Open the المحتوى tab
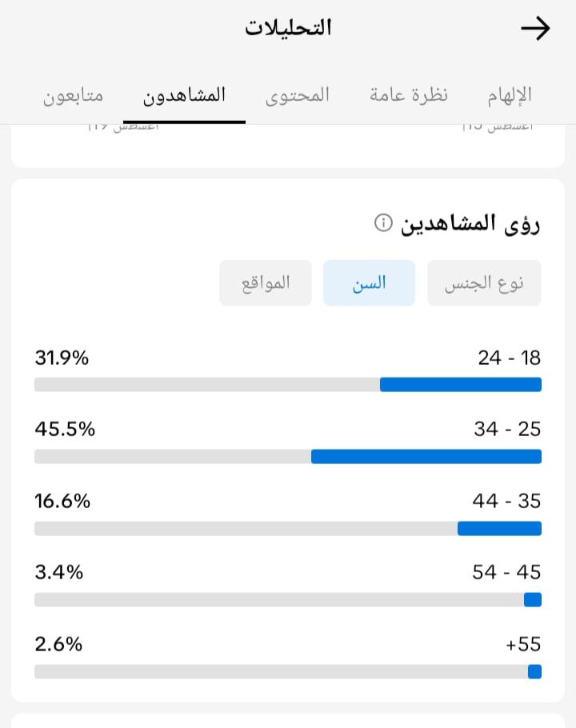Image resolution: width=576 pixels, height=728 pixels. pos(298,96)
